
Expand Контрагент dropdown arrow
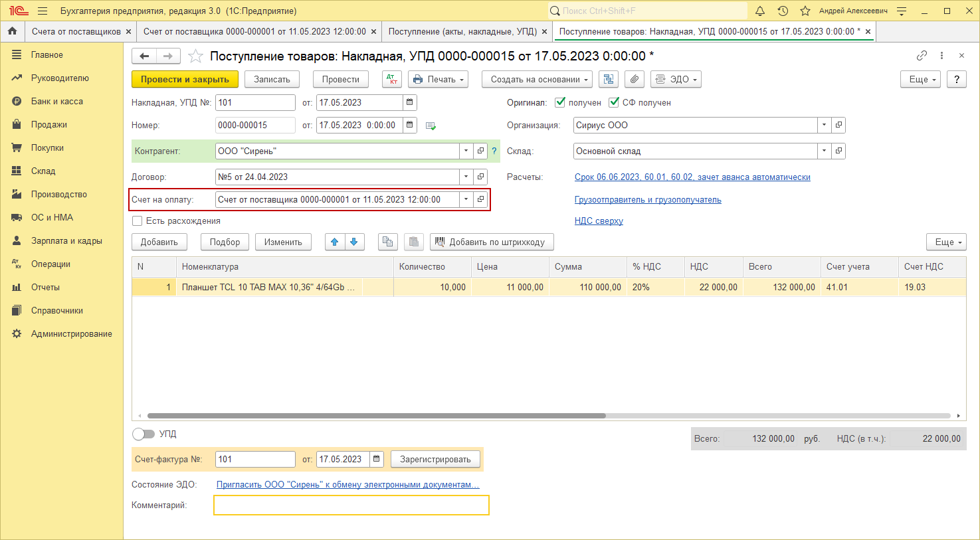coord(466,151)
